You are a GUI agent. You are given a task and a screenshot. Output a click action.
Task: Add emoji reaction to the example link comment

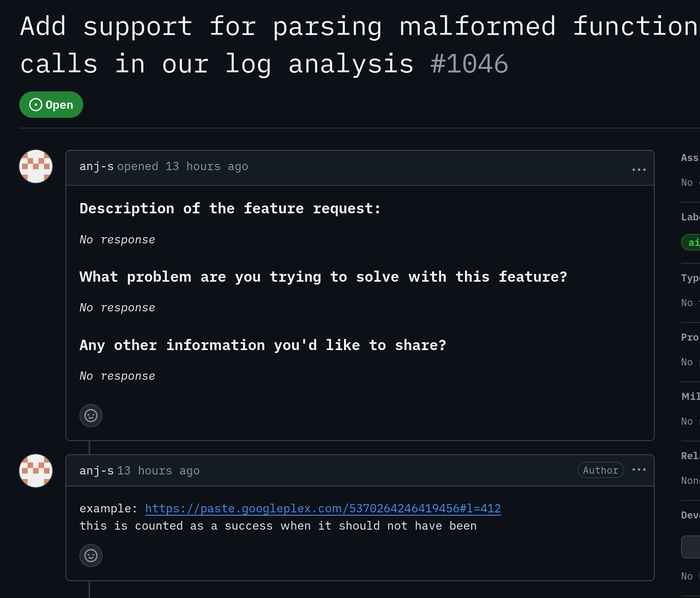tap(91, 556)
